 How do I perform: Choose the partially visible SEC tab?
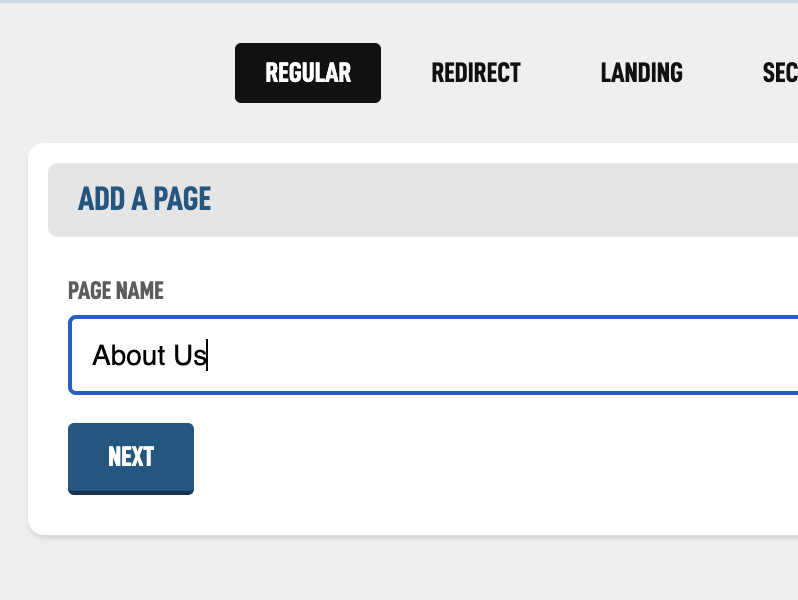(779, 73)
